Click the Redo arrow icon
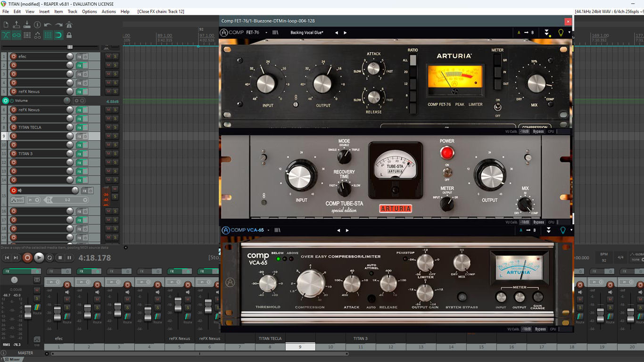Screen dimensions: 644x362 (x=58, y=25)
